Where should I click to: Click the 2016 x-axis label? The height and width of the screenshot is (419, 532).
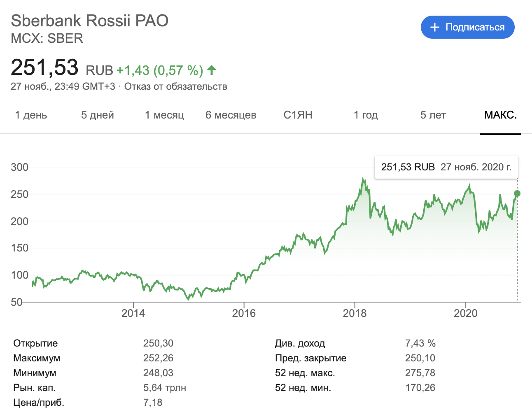click(x=244, y=313)
